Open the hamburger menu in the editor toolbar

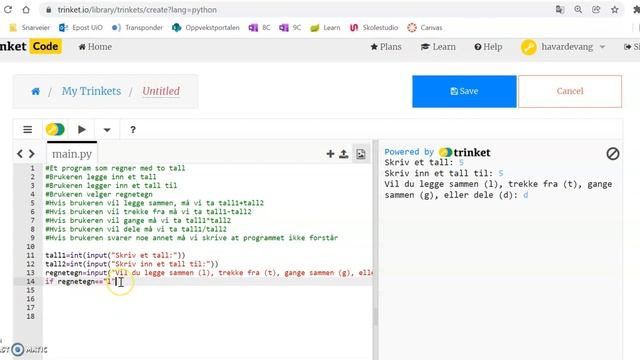click(x=27, y=129)
